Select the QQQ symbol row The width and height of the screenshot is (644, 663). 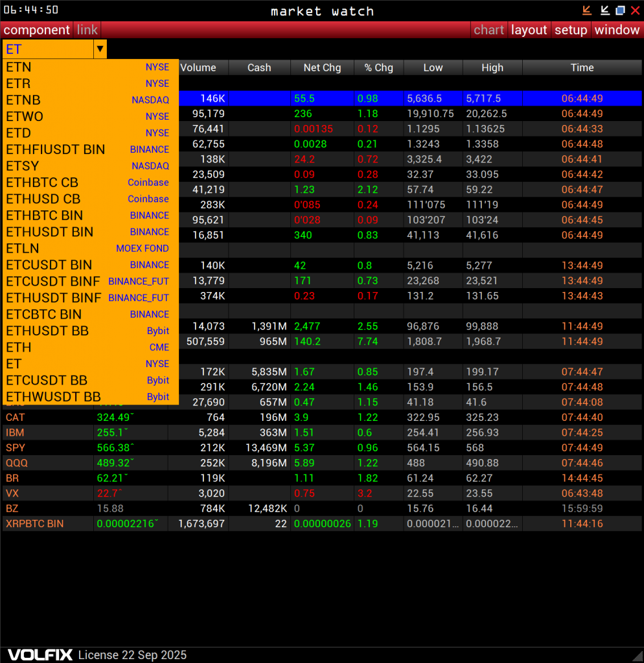321,463
